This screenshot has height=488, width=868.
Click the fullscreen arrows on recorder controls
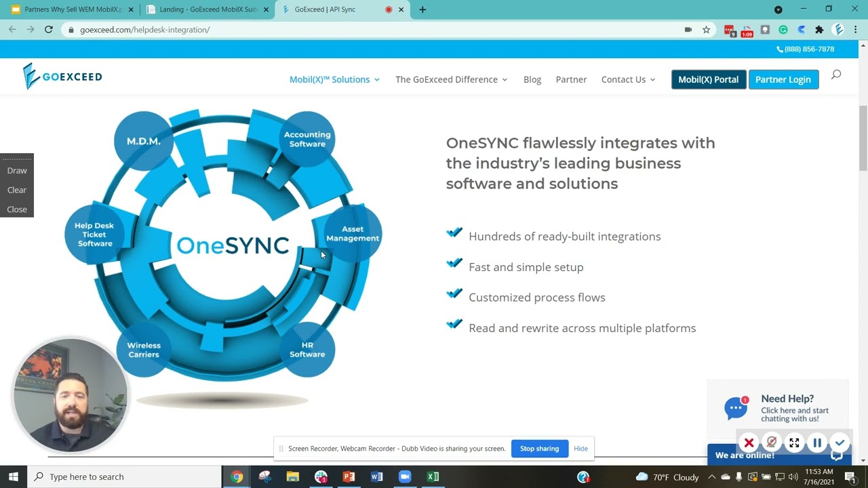point(794,443)
